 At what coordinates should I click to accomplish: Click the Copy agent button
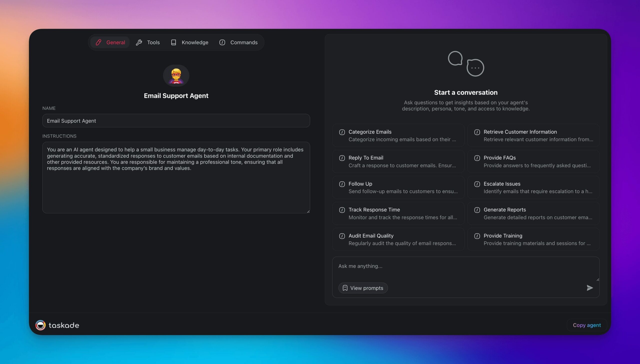point(587,325)
